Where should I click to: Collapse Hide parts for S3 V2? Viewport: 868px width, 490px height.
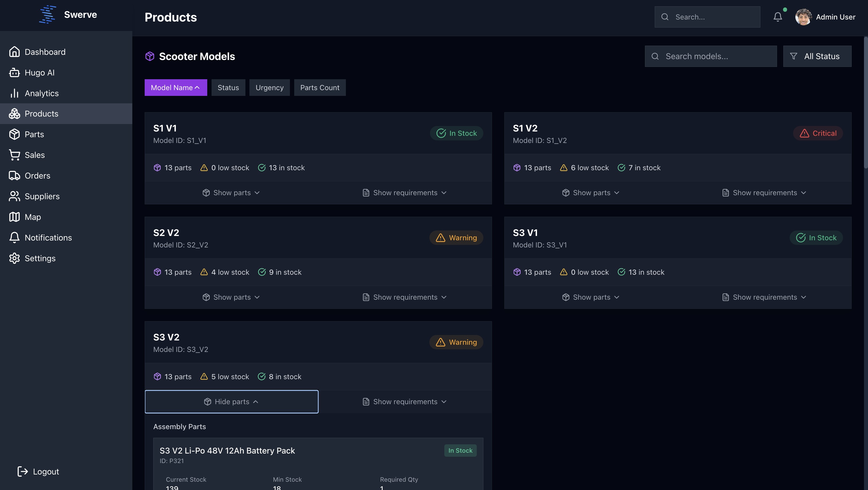click(231, 402)
